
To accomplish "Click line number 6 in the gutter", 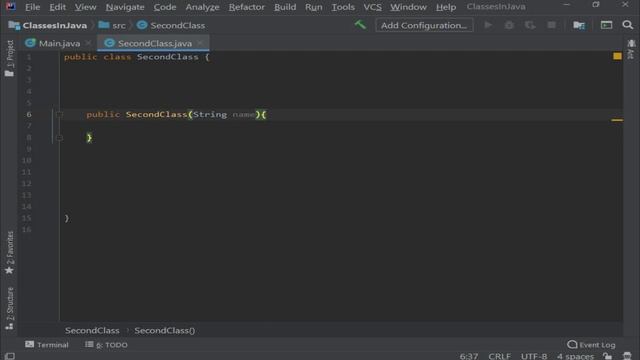I will (x=29, y=114).
